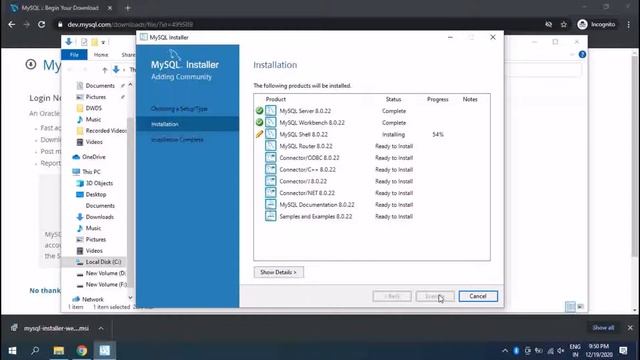Click pencil installing icon beside MySQL Shell
This screenshot has height=360, width=640.
tap(259, 134)
